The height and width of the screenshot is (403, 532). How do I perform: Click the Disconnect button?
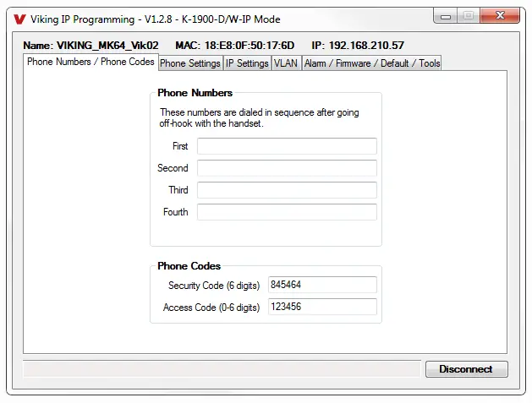pos(467,369)
